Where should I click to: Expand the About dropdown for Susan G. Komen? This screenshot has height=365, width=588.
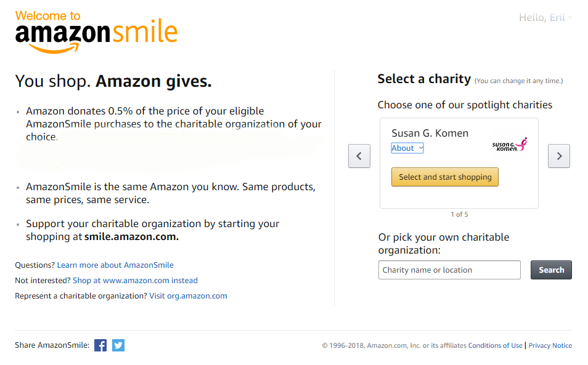pos(407,148)
